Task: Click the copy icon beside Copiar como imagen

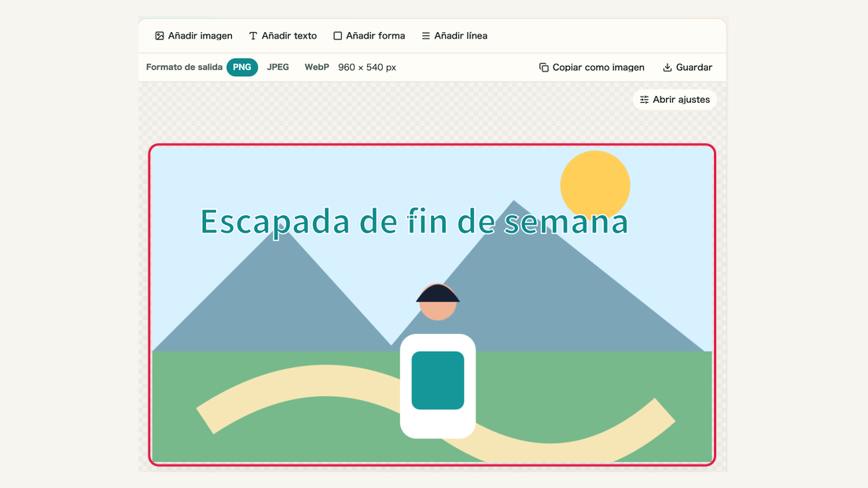Action: tap(543, 68)
